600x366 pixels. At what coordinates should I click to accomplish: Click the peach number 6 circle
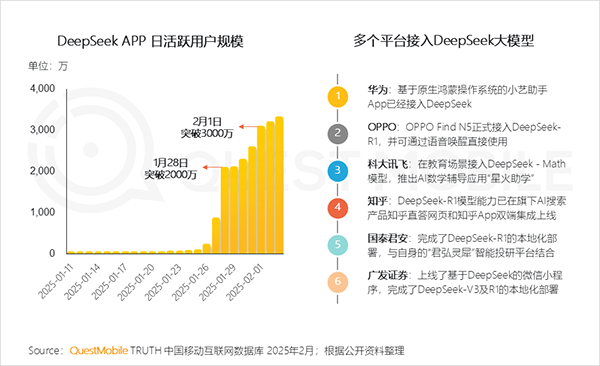(338, 282)
